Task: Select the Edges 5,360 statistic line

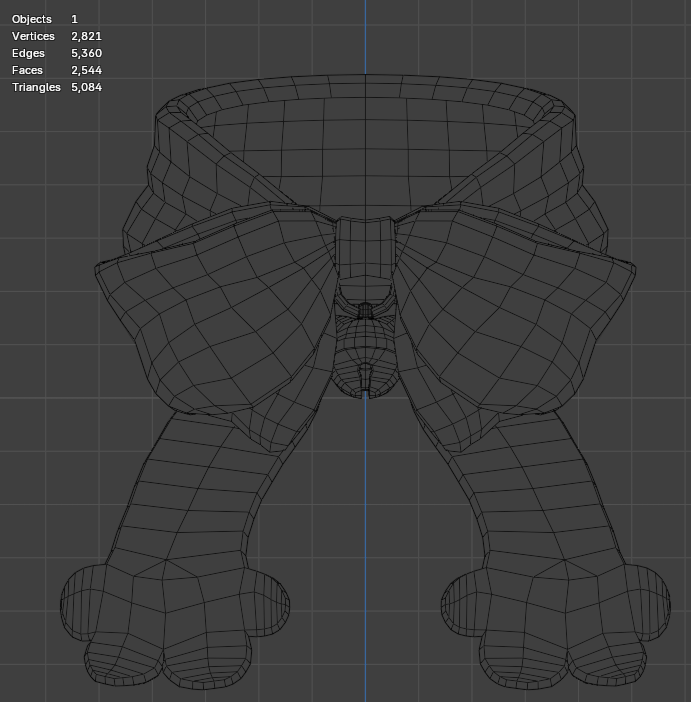Action: pos(57,53)
